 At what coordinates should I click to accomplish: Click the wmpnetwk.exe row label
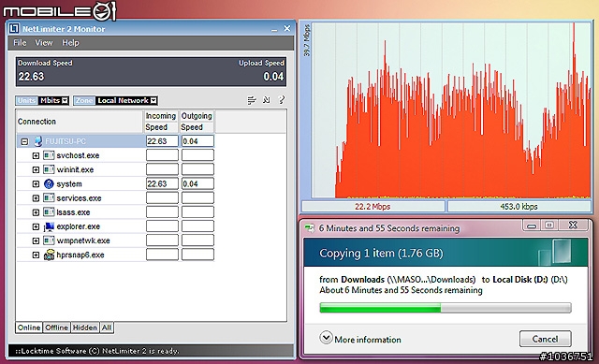(83, 240)
